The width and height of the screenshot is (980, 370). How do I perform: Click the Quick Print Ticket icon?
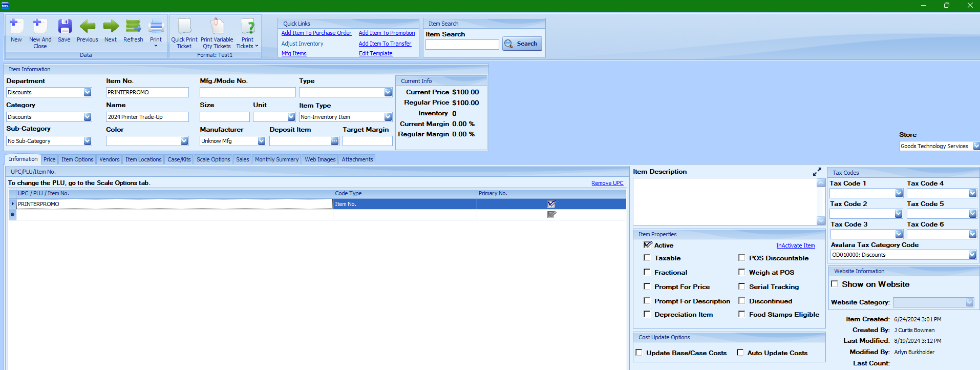184,27
